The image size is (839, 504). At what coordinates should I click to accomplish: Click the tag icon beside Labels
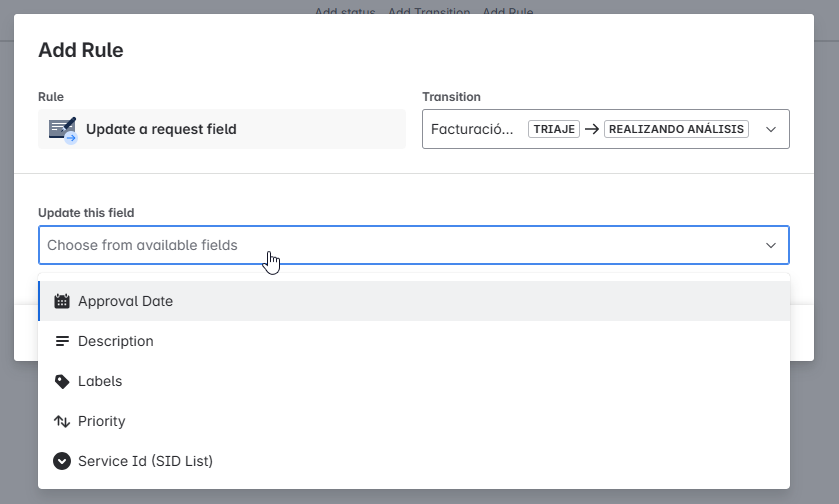pyautogui.click(x=62, y=381)
